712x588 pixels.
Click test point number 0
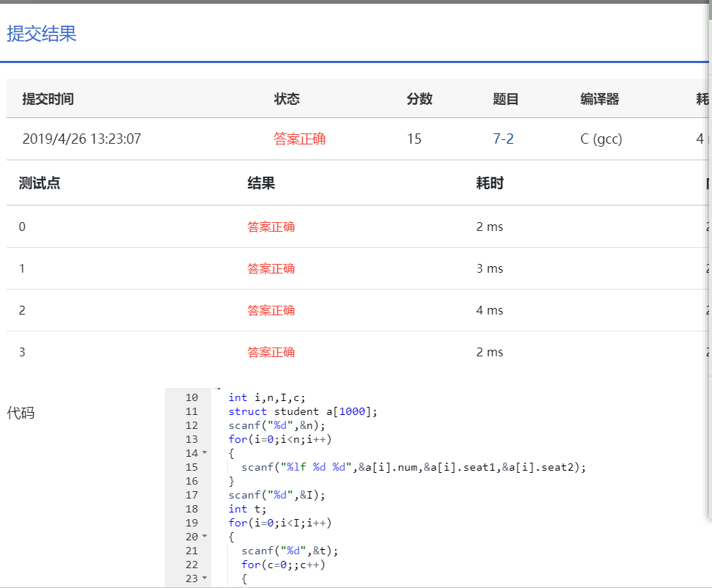(22, 227)
